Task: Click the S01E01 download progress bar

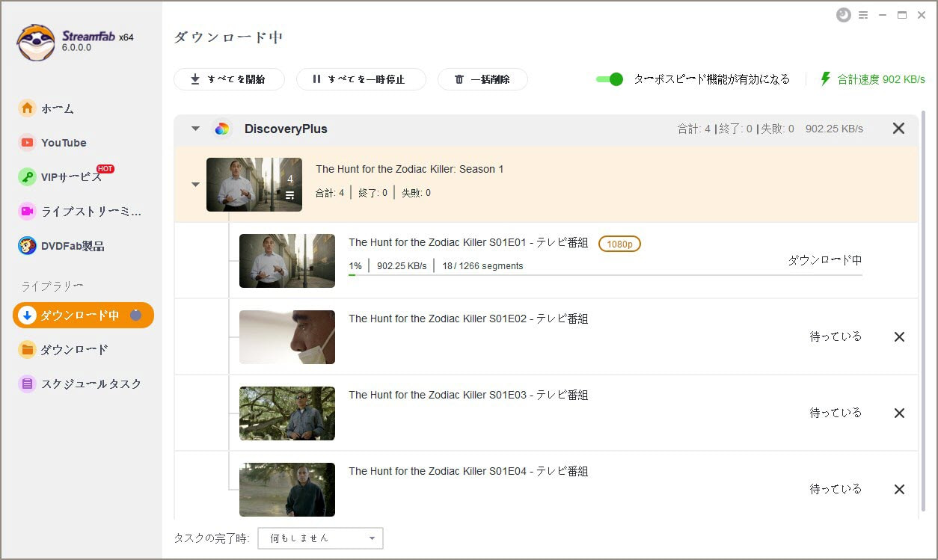Action: coord(605,275)
